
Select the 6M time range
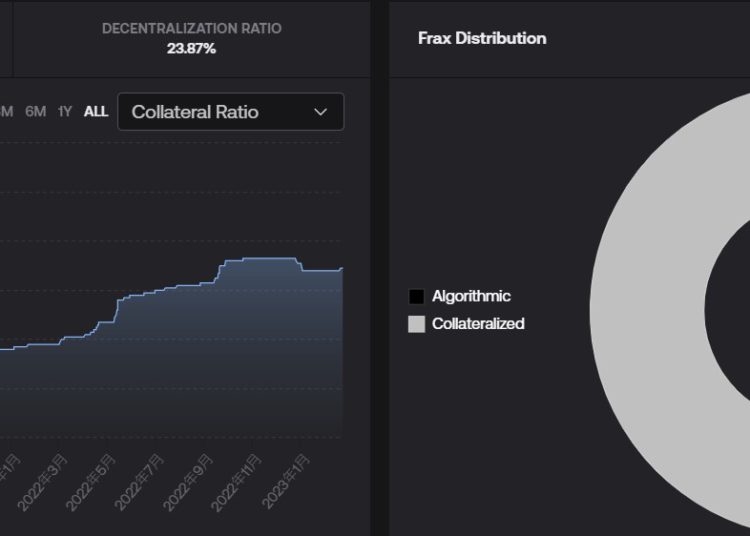point(36,112)
